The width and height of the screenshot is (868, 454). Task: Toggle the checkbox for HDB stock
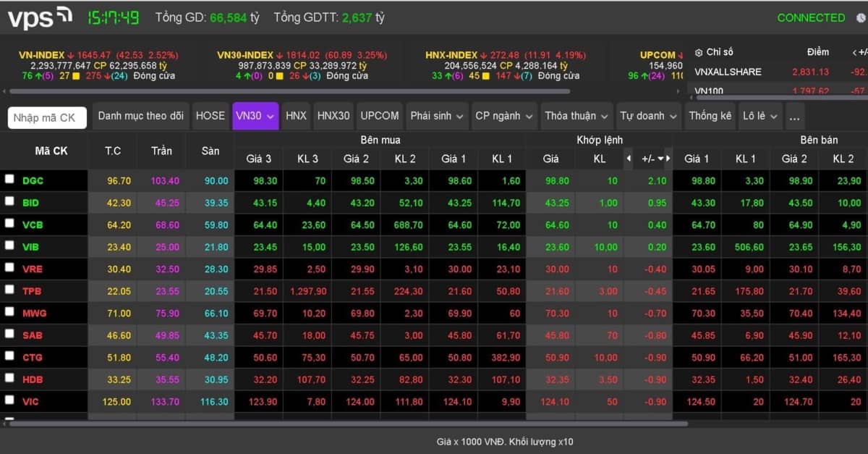(x=9, y=377)
